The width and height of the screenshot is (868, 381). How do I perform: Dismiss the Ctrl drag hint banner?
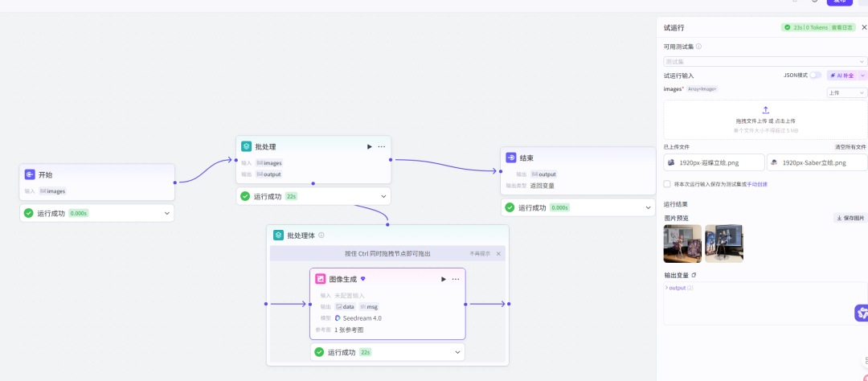point(498,253)
